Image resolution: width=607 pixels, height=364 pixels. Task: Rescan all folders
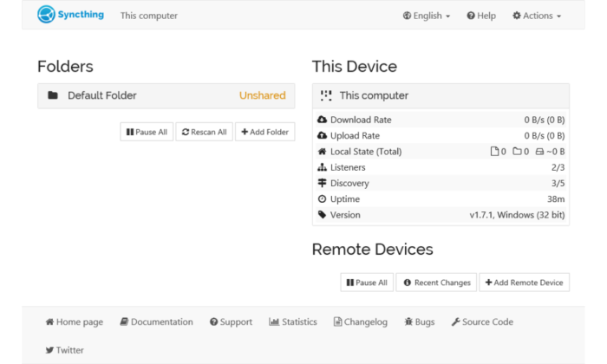[204, 132]
